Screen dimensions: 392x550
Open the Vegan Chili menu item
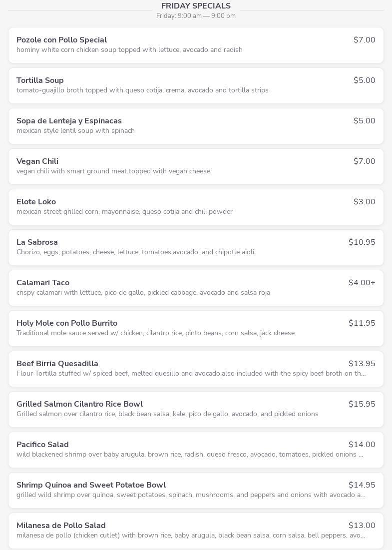coord(37,161)
